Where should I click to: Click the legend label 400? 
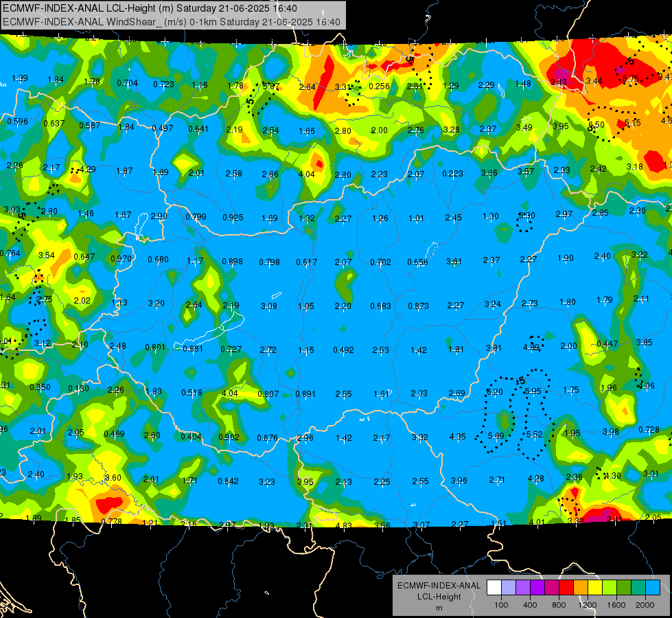click(x=530, y=605)
